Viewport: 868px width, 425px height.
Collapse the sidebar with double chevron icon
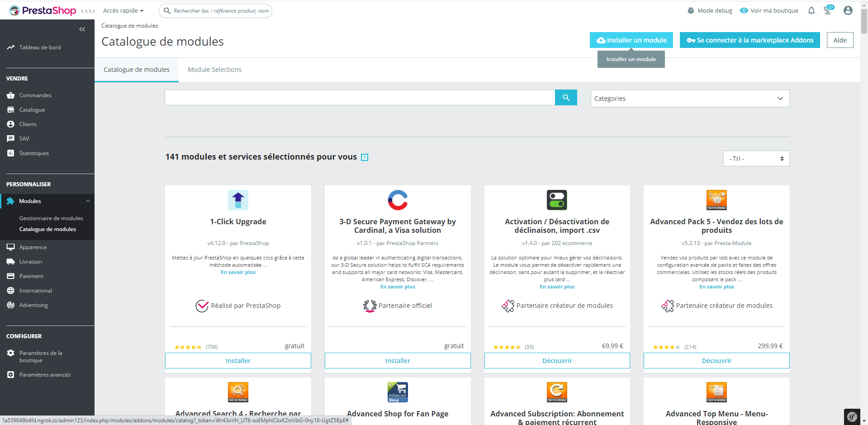82,29
